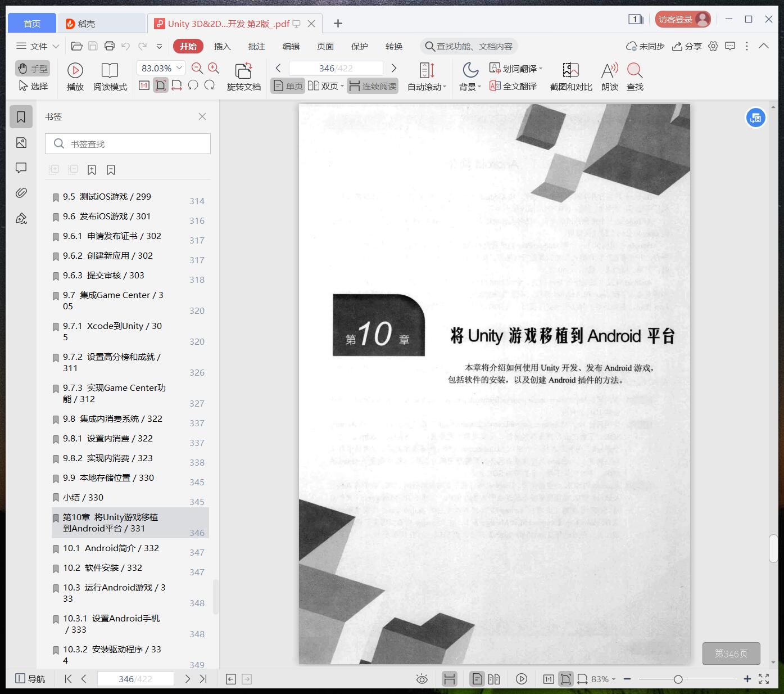The width and height of the screenshot is (784, 694).
Task: Open the signature stamp sidebar icon
Action: (21, 218)
